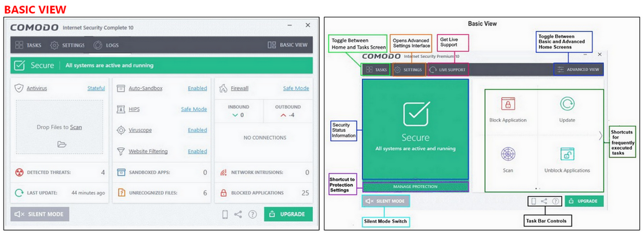Click the Auto-Sandbox box icon
Image resolution: width=644 pixels, height=235 pixels.
point(120,89)
